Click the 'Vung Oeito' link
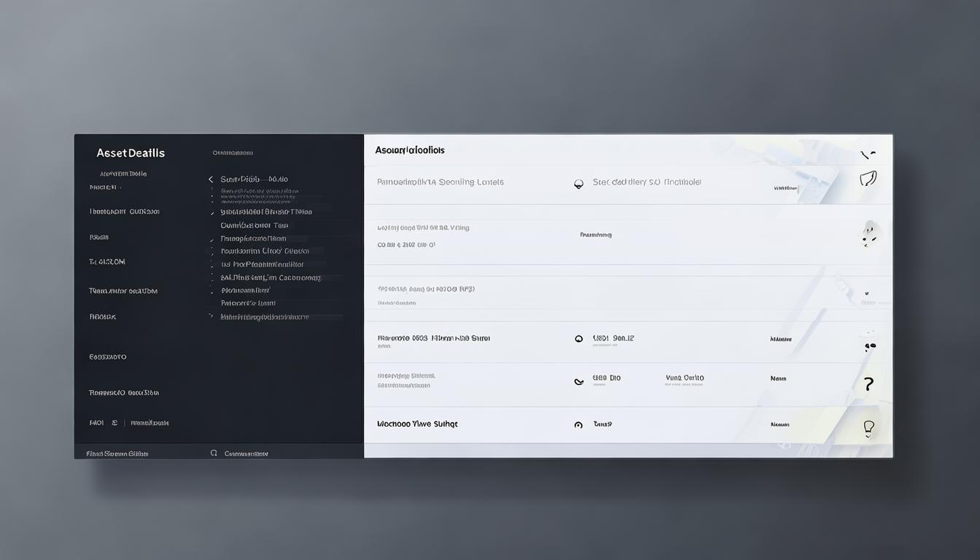Screen dimensions: 980x560 [x=685, y=378]
